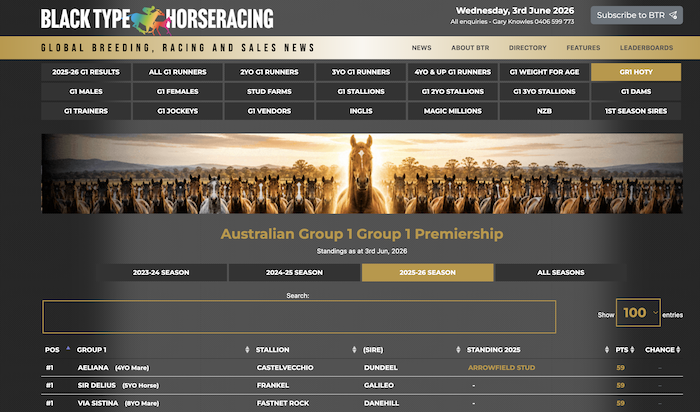
Task: Open G1 2YO STALLIONS leaderboard
Action: tap(453, 92)
